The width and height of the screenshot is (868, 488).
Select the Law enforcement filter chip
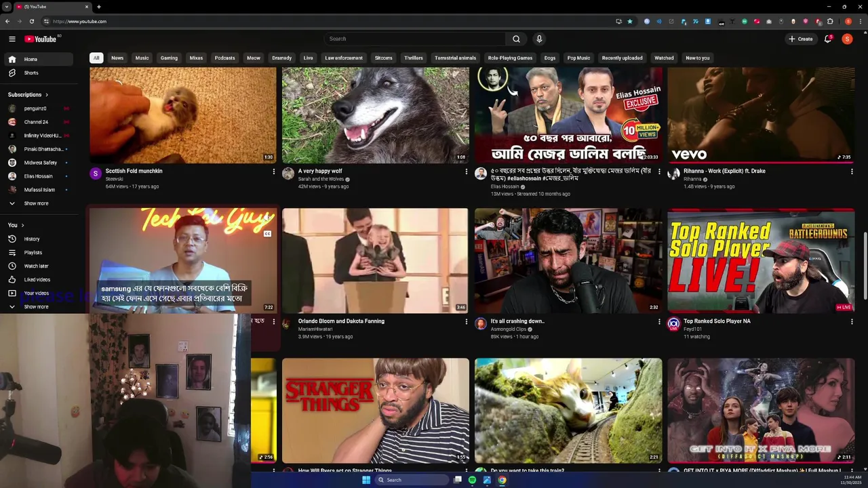pos(344,58)
